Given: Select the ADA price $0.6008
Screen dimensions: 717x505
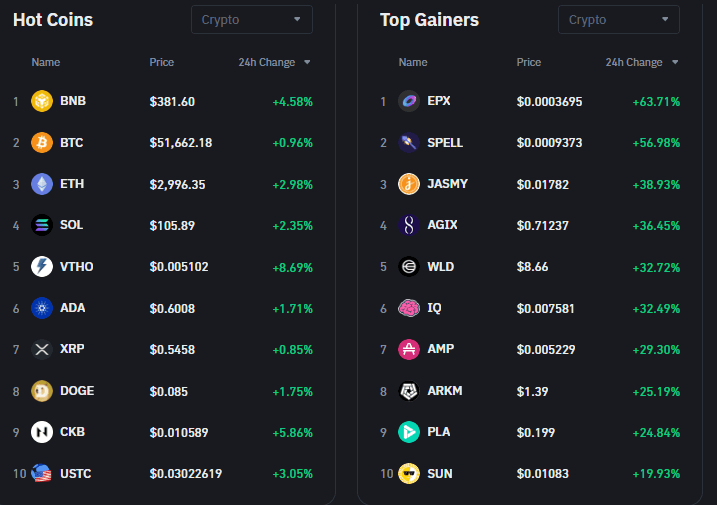Looking at the screenshot, I should click(172, 308).
